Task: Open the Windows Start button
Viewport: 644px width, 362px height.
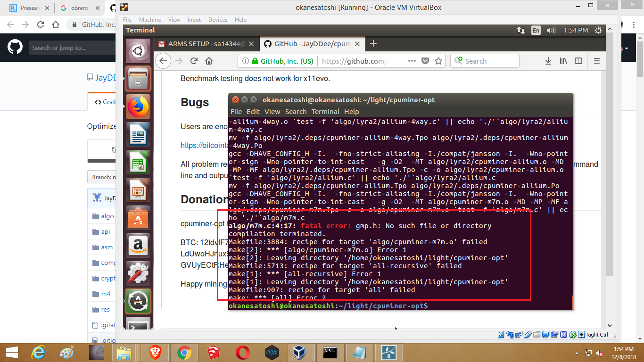Action: point(11,353)
